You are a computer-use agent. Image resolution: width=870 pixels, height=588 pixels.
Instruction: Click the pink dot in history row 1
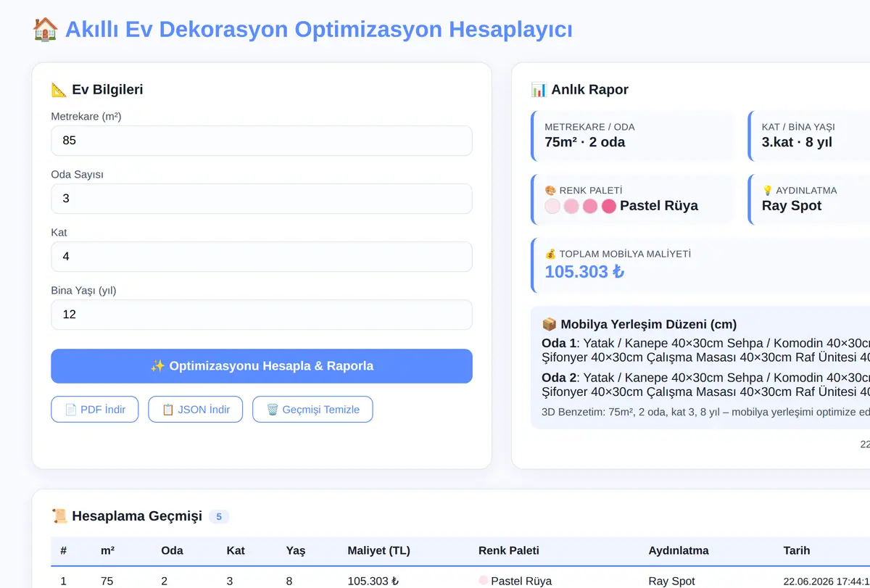pos(484,581)
